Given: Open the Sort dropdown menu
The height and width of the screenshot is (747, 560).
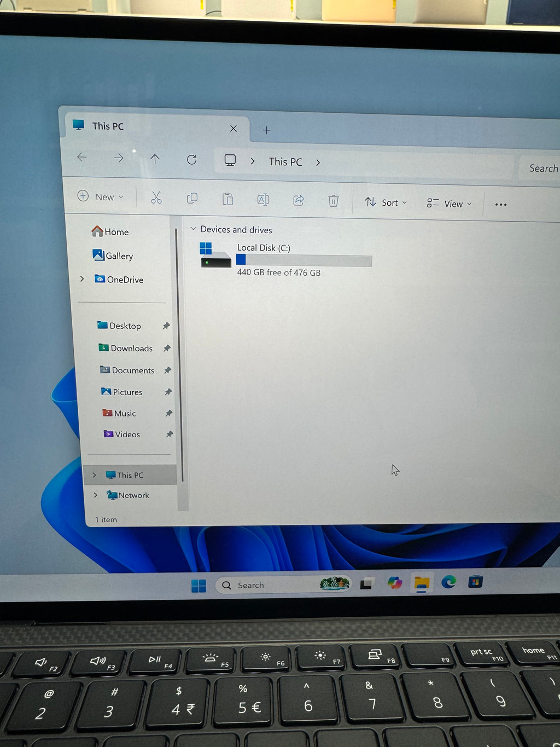Looking at the screenshot, I should pos(386,202).
